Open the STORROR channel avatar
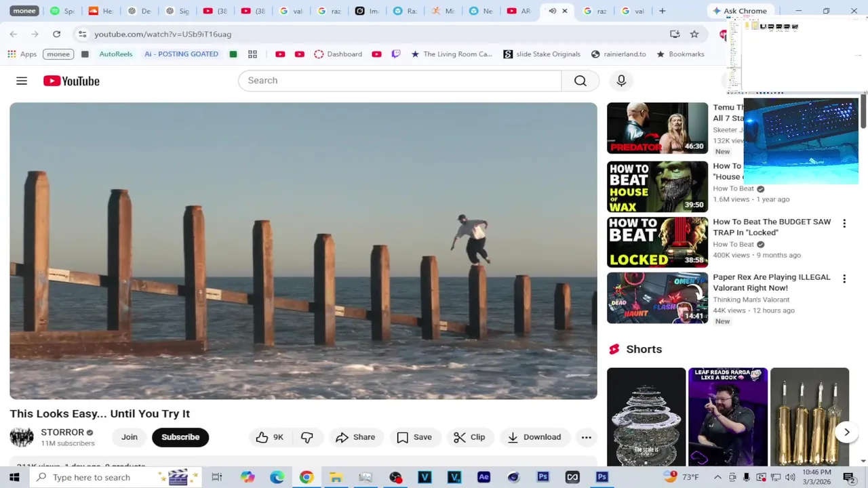The height and width of the screenshot is (488, 868). (22, 437)
